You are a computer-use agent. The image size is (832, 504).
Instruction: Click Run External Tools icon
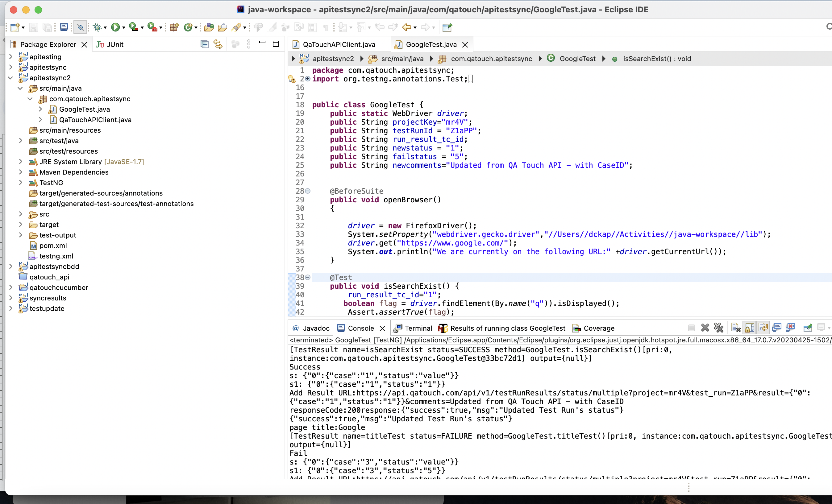pyautogui.click(x=152, y=27)
